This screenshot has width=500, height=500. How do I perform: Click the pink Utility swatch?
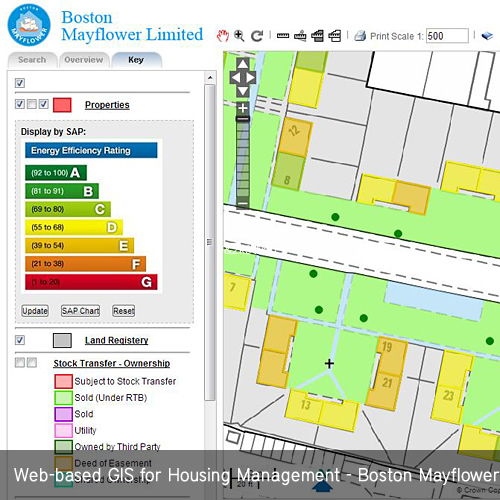click(63, 430)
